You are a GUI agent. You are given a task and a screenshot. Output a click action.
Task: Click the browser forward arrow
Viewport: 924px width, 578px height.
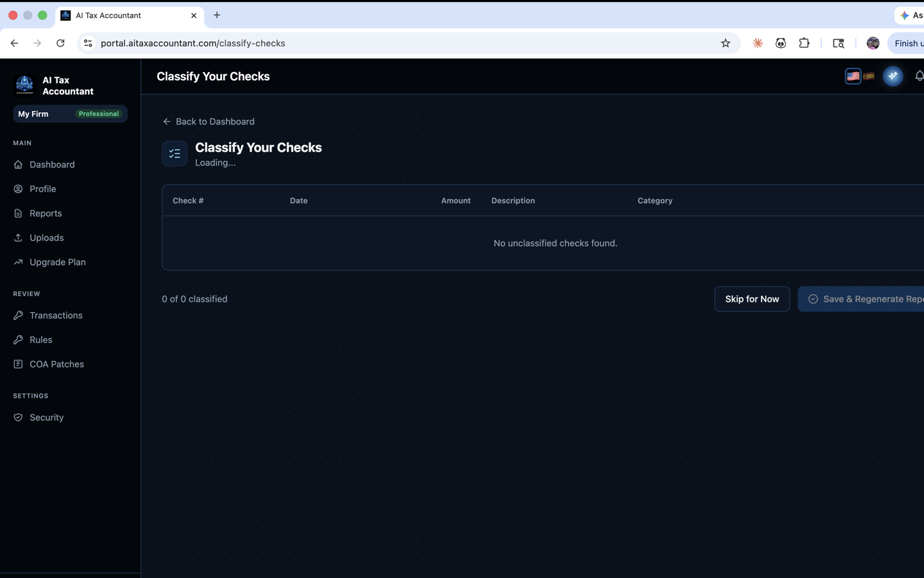click(37, 43)
